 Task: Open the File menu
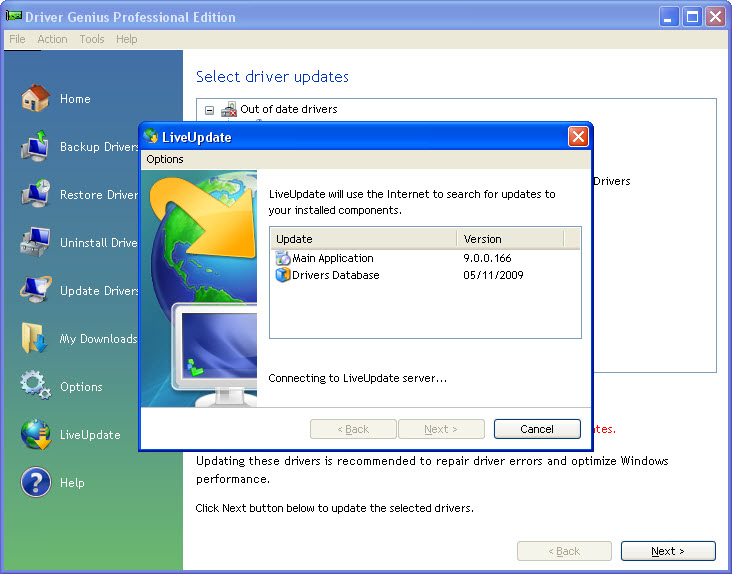(17, 39)
